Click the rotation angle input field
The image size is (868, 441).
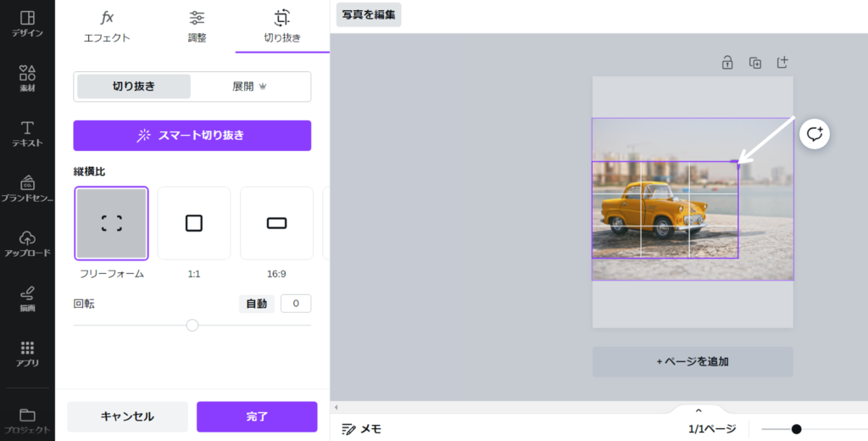click(296, 304)
